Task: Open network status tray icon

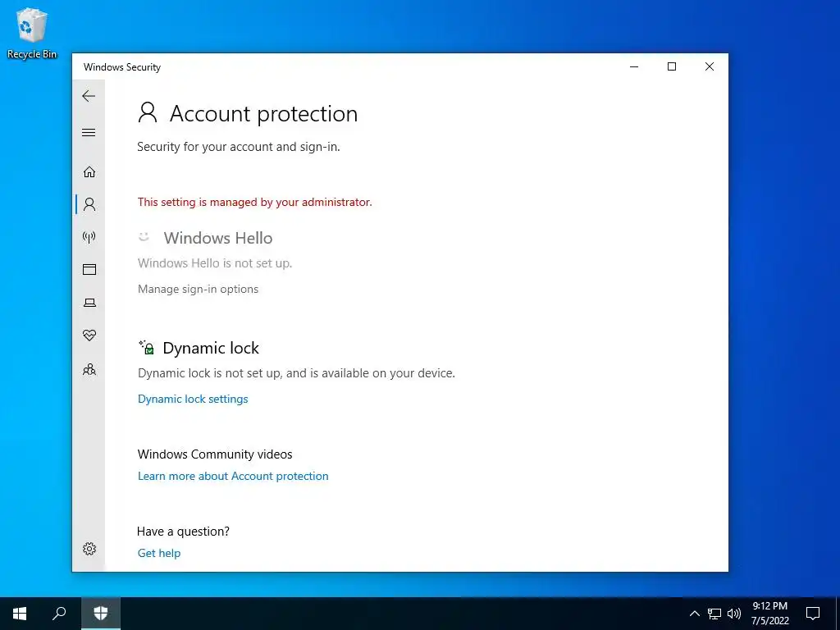Action: [x=714, y=614]
